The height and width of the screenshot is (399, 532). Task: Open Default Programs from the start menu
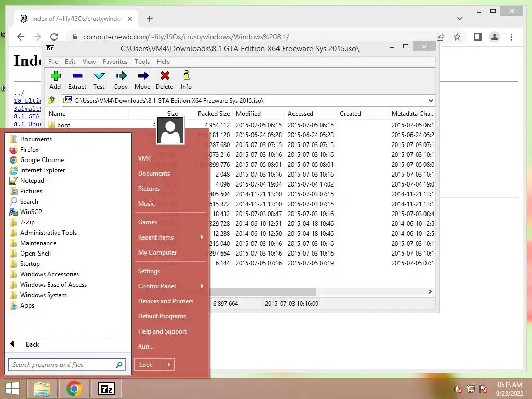(x=162, y=316)
